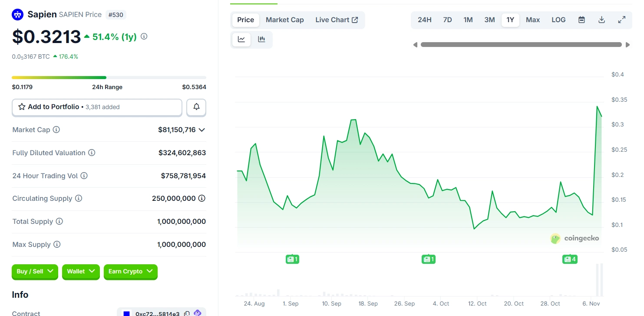Switch to candlestick chart view

[x=261, y=39]
